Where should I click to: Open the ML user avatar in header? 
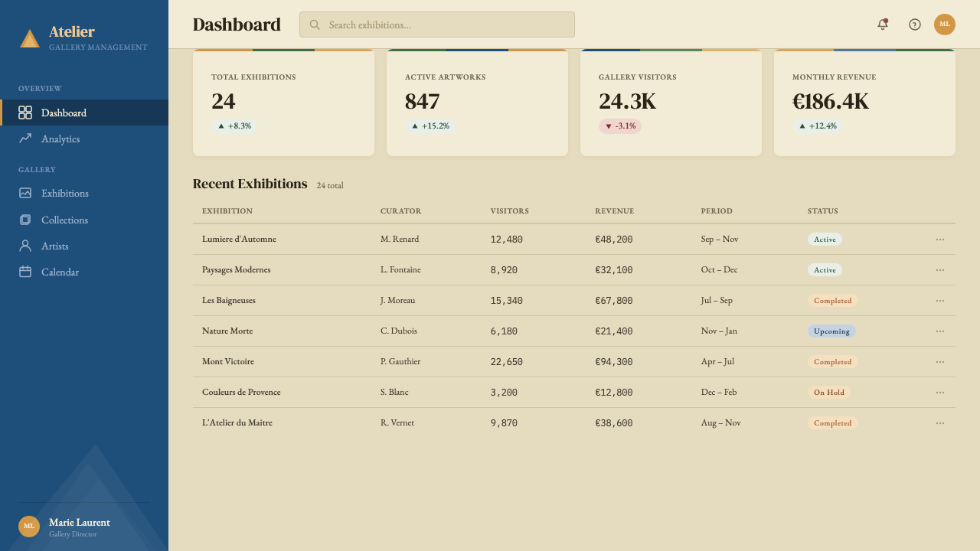click(945, 24)
